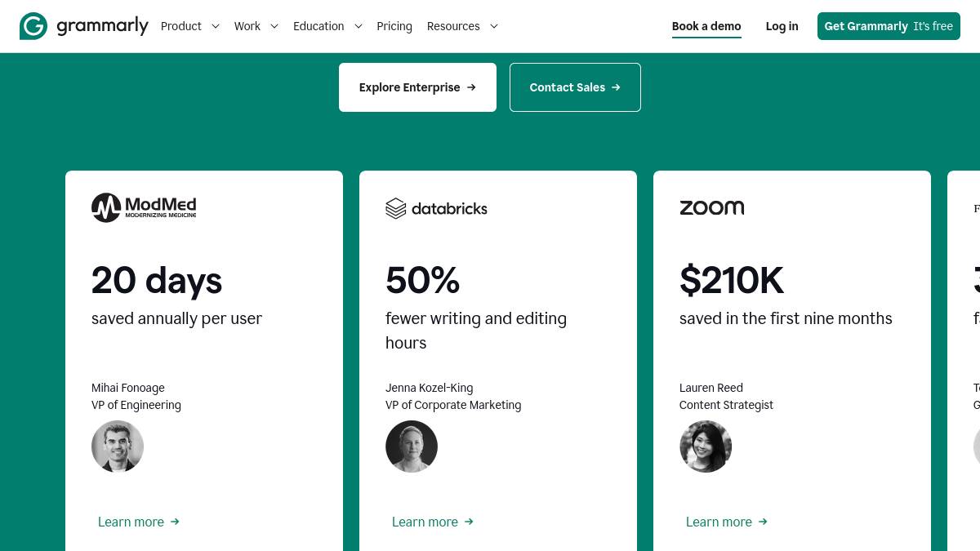Image resolution: width=980 pixels, height=551 pixels.
Task: Expand the Education dropdown chevron
Action: tap(358, 26)
